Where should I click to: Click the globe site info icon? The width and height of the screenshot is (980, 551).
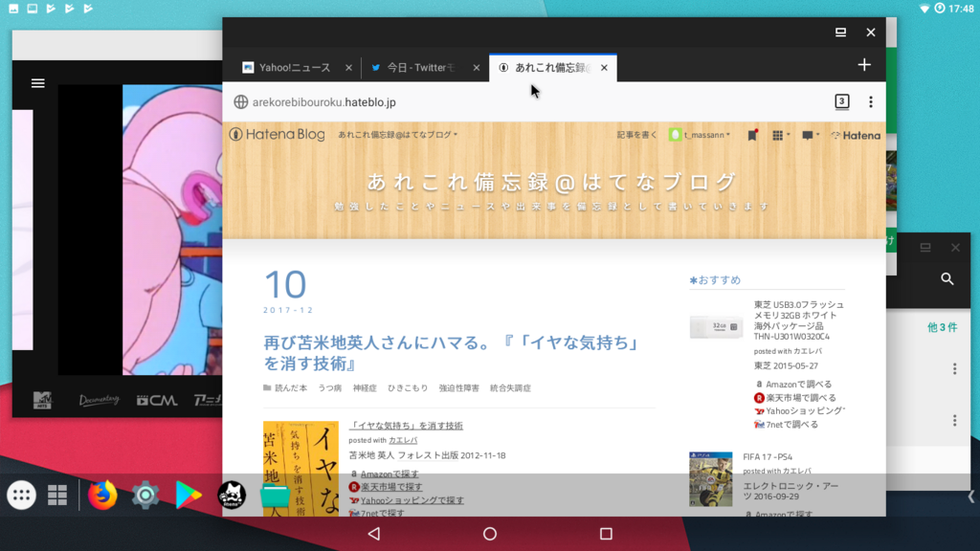[240, 101]
